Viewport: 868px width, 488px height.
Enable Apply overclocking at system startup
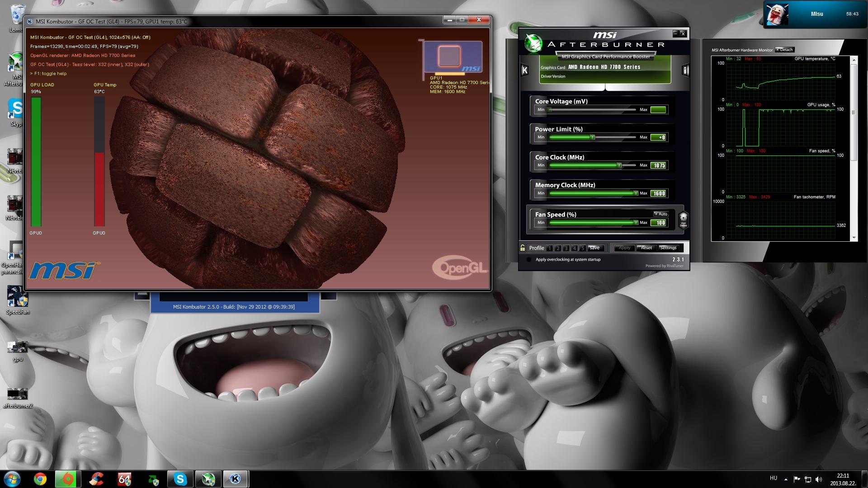[x=529, y=260]
